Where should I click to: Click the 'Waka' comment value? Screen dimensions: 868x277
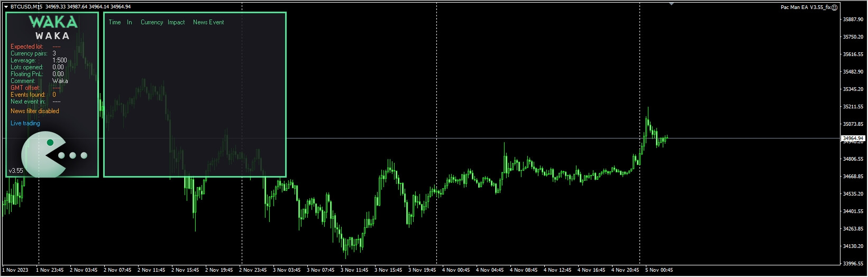coord(60,81)
